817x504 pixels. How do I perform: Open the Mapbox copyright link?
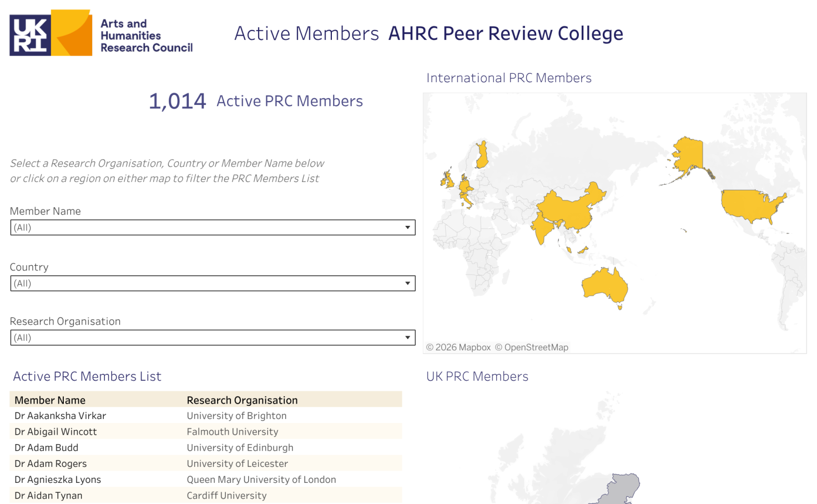tap(458, 347)
